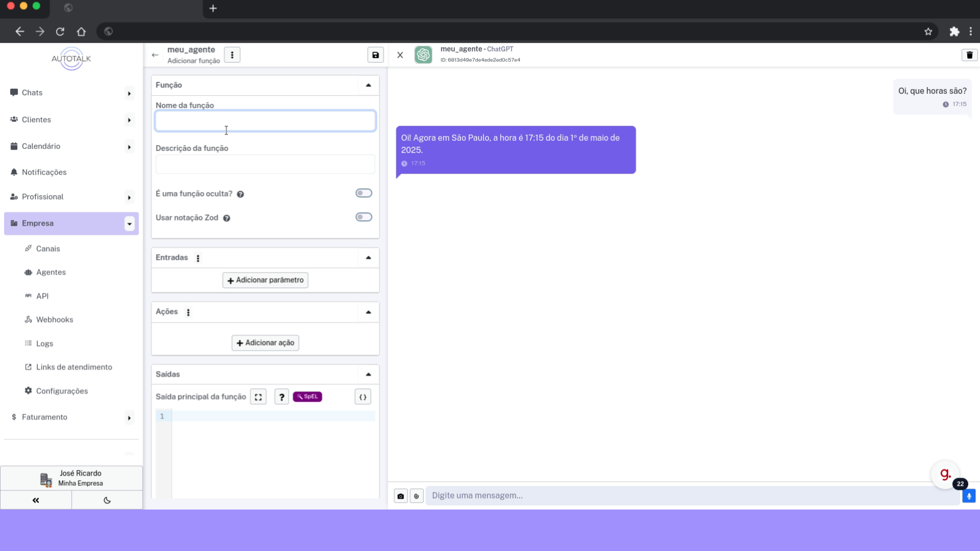The height and width of the screenshot is (551, 980).
Task: Collapse the Entradas section
Action: [369, 258]
